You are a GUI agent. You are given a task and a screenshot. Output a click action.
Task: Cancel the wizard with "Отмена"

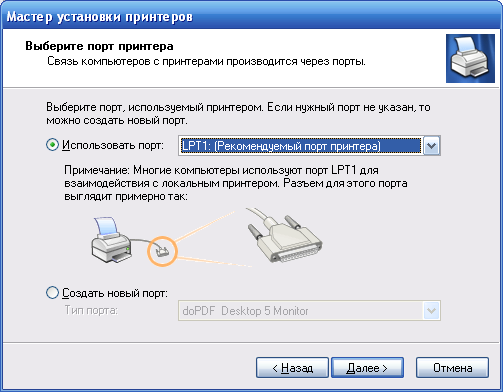pos(452,368)
